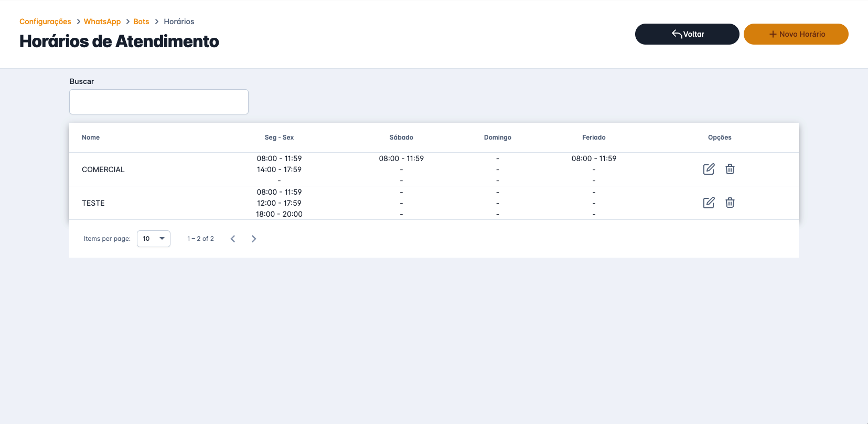This screenshot has width=868, height=424.
Task: Create a schedule with Novo Horário
Action: pos(796,34)
